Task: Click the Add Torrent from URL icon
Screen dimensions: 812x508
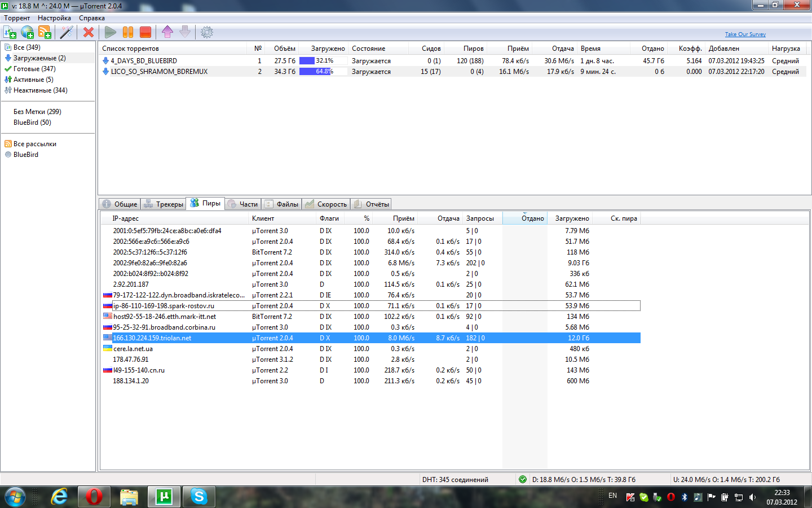Action: pyautogui.click(x=27, y=32)
